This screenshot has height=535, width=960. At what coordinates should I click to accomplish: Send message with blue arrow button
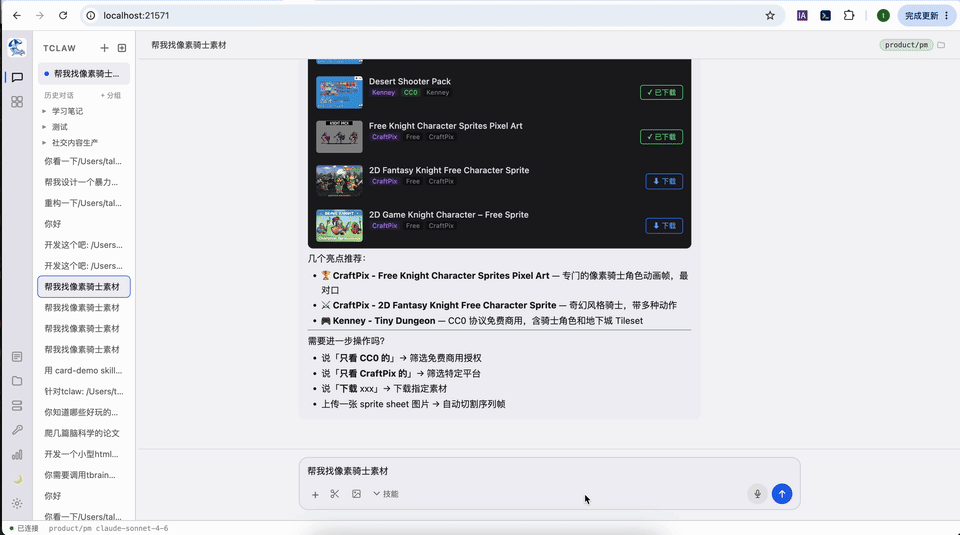tap(782, 494)
